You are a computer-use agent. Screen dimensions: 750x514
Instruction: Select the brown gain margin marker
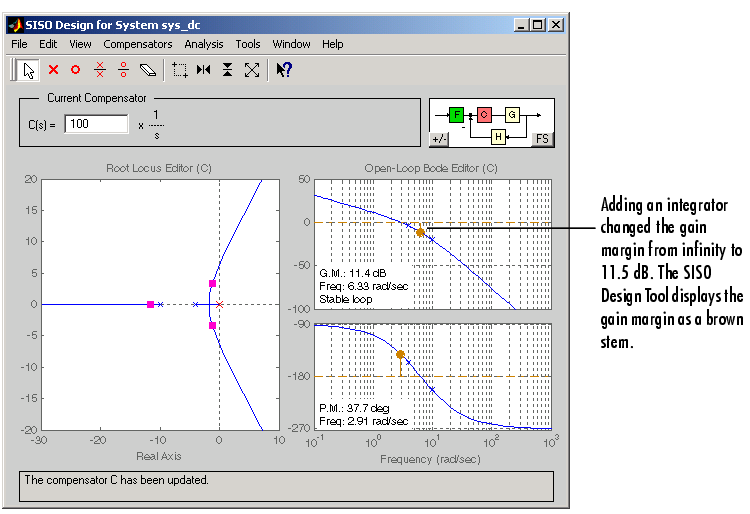(420, 232)
